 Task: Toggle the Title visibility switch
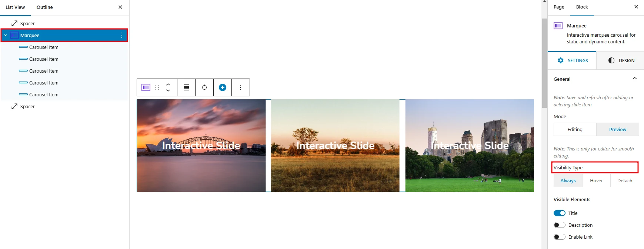[x=560, y=213]
